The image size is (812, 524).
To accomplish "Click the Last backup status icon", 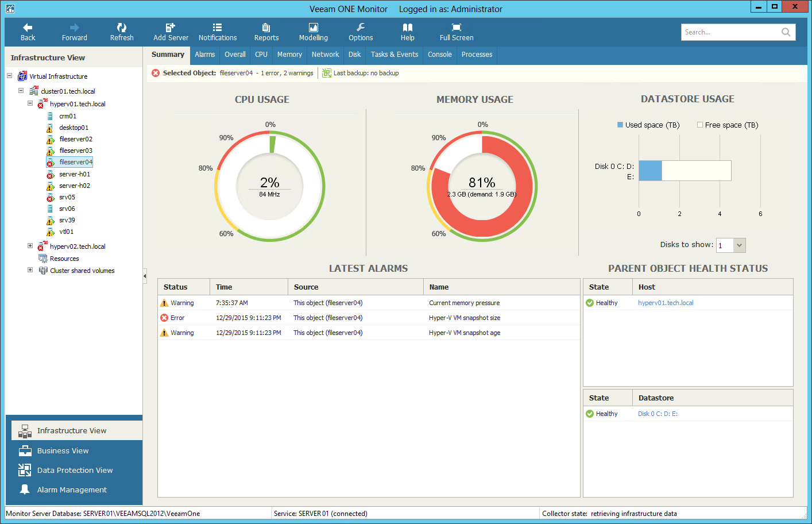I will (x=327, y=73).
